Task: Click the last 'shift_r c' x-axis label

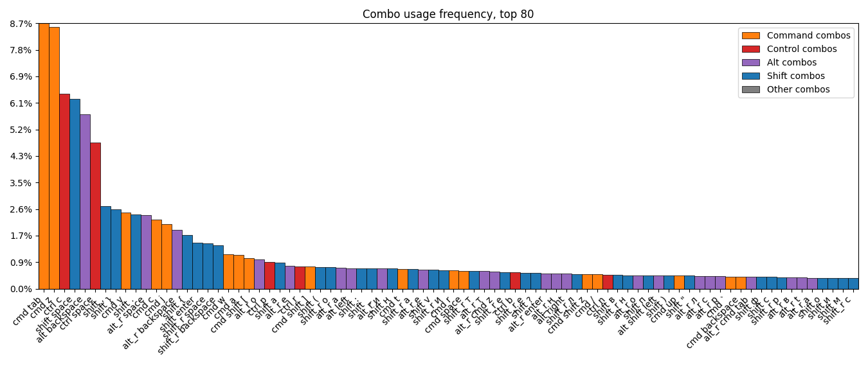Action: click(837, 311)
